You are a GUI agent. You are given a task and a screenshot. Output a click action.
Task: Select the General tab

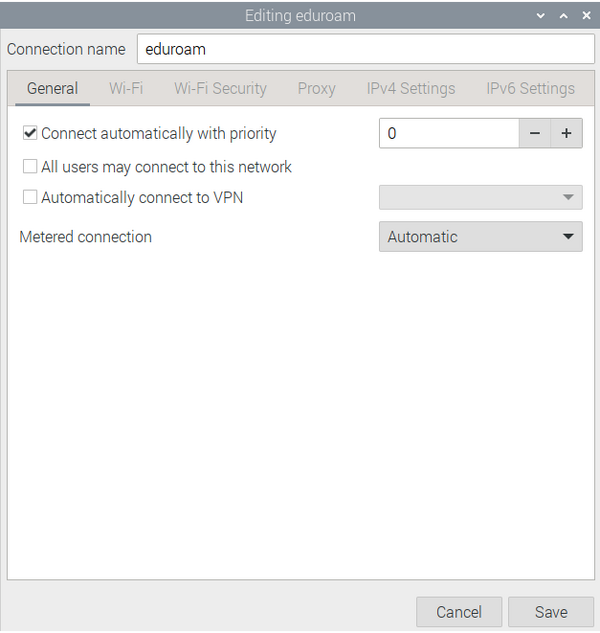tap(52, 88)
